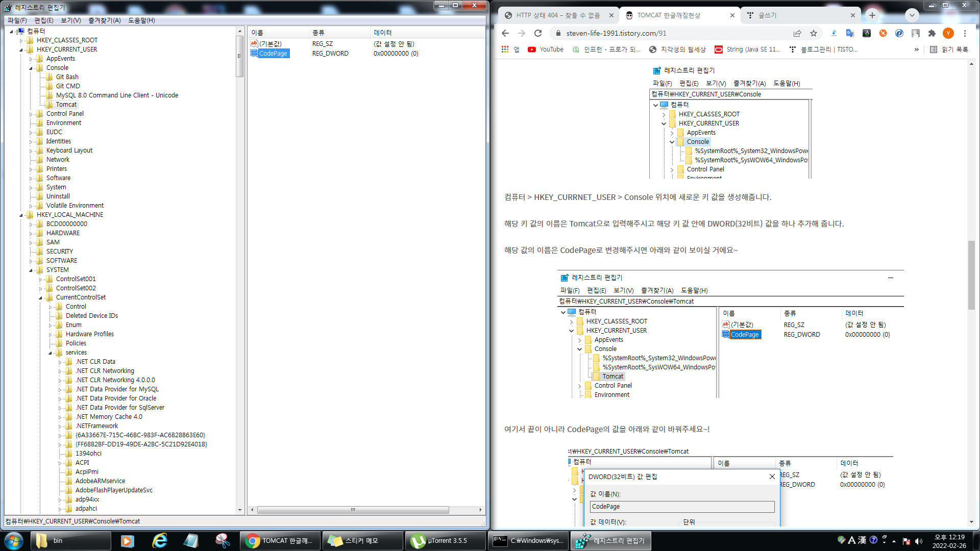Switch to the 글쓰기 Chrome tab

click(800, 15)
